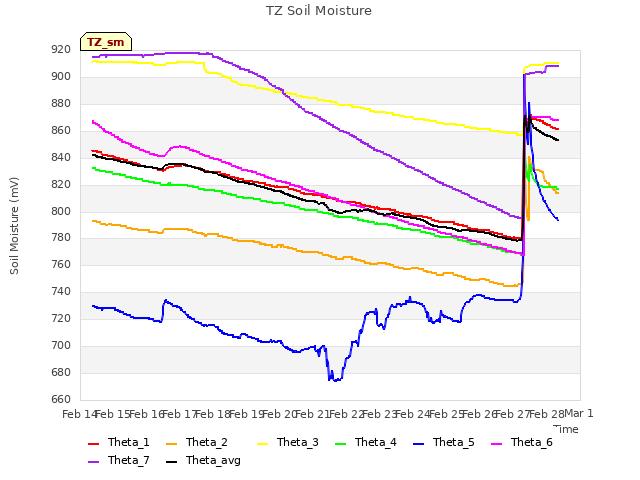This screenshot has height=480, width=640.
Task: Select the Theta_4 legend label
Action: [376, 442]
